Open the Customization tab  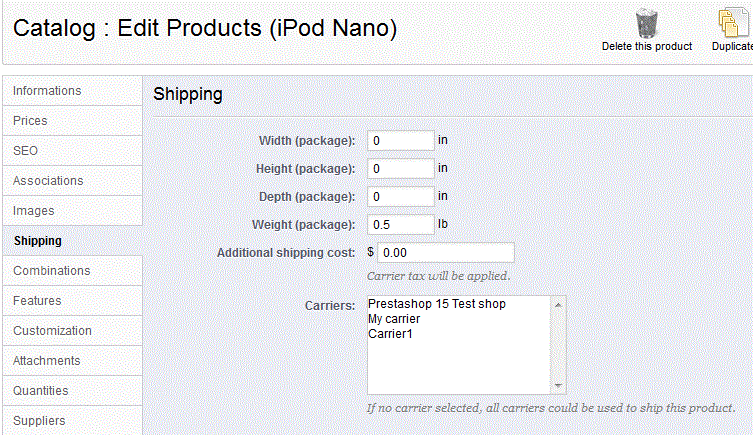52,331
